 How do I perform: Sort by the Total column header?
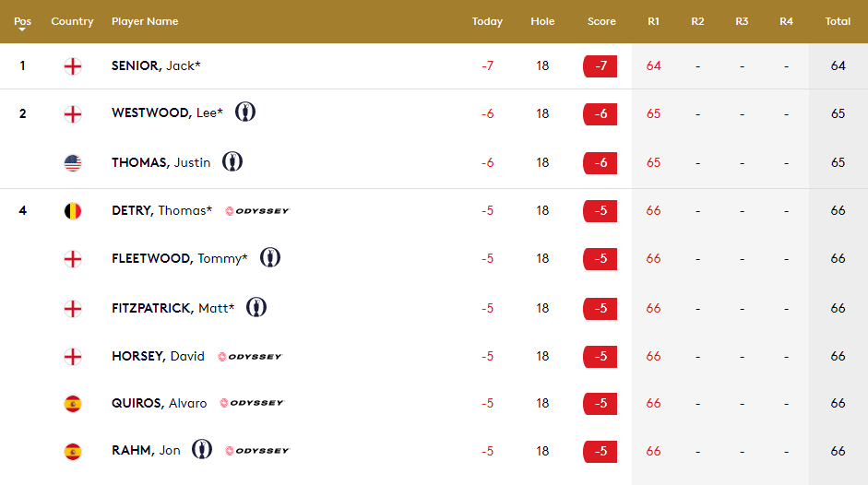[838, 21]
